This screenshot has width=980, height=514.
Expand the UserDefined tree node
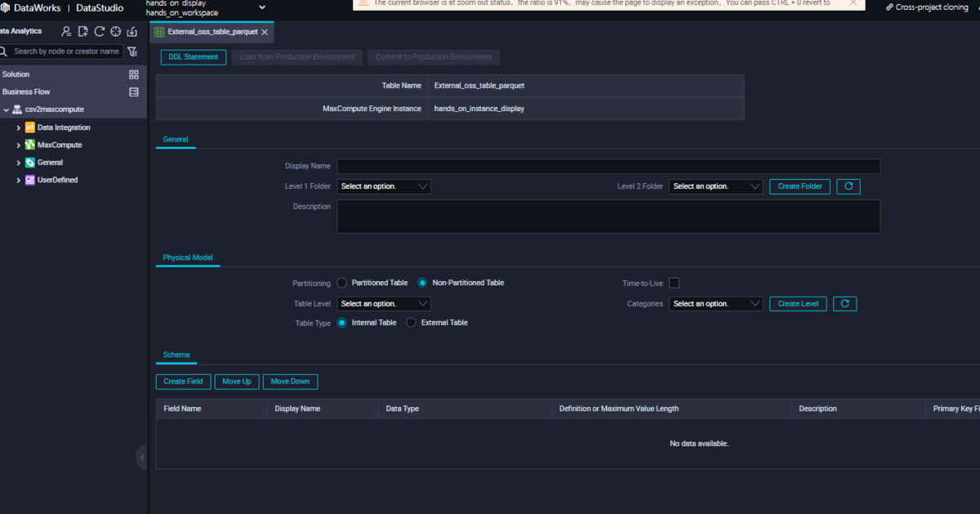[x=19, y=180]
